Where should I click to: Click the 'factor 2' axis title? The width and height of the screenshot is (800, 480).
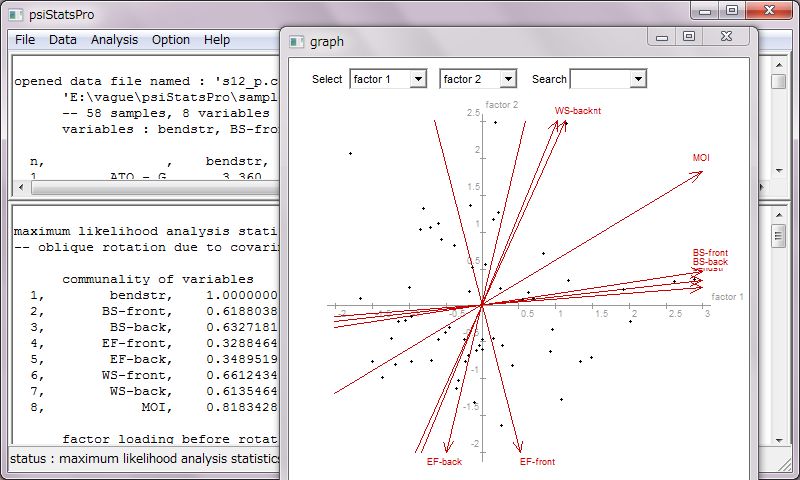click(x=502, y=105)
